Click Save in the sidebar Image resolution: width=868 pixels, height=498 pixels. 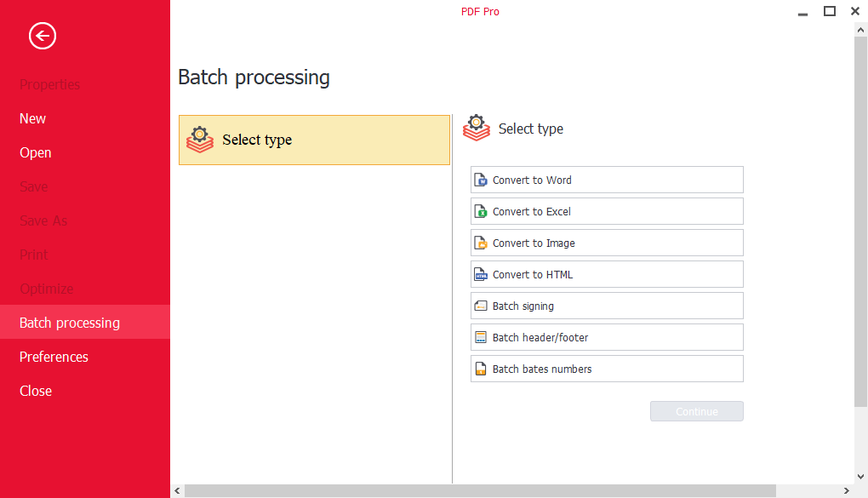(x=85, y=186)
